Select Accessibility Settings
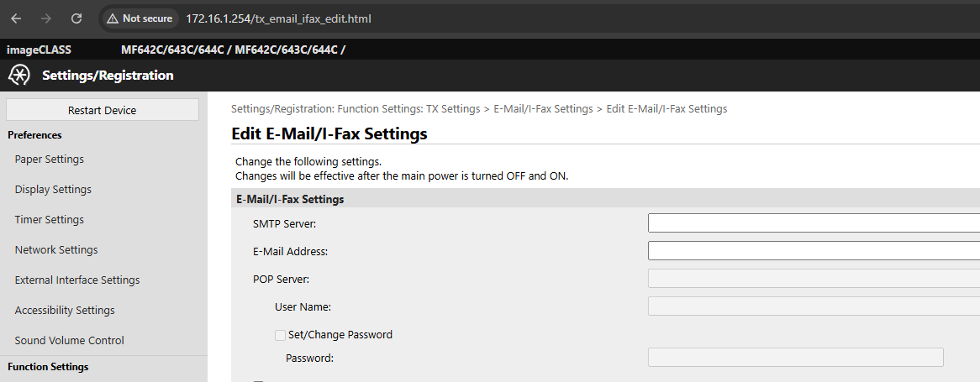The height and width of the screenshot is (382, 980). pos(65,311)
